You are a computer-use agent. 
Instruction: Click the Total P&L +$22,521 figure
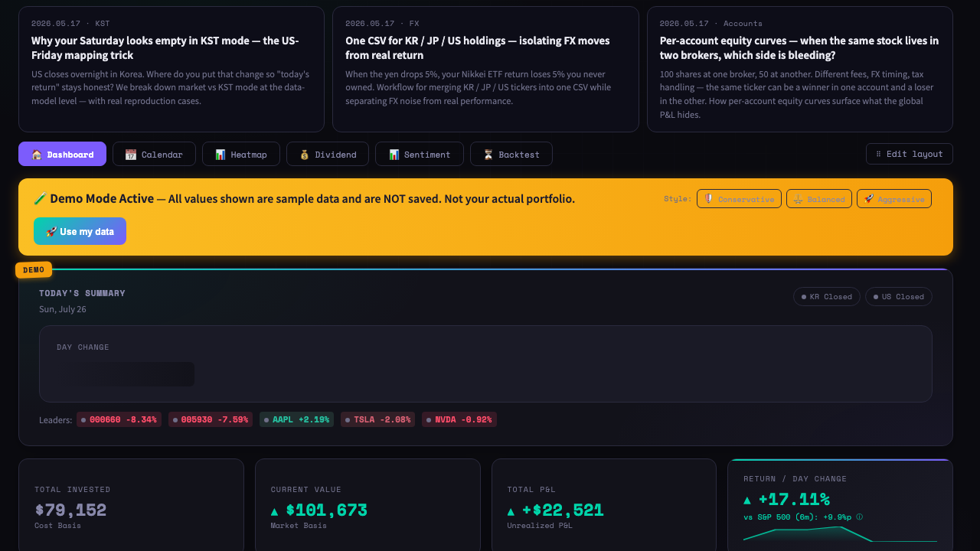[x=563, y=510]
